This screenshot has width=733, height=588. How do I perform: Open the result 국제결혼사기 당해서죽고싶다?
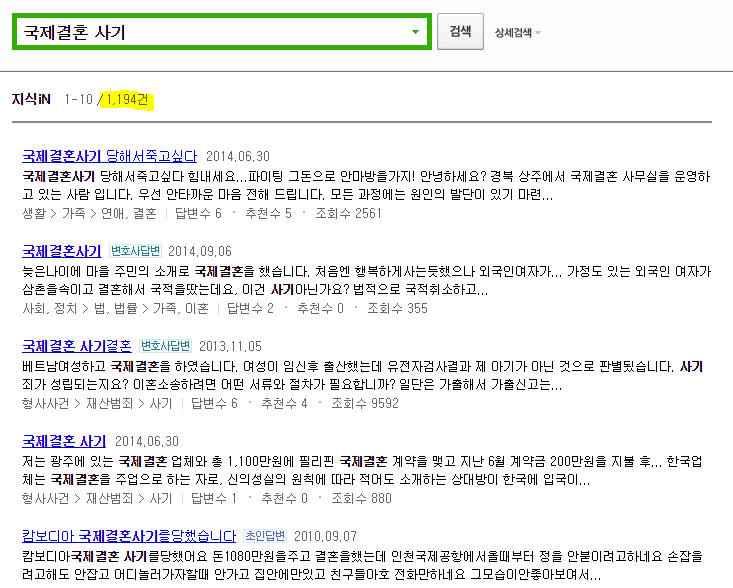point(109,156)
